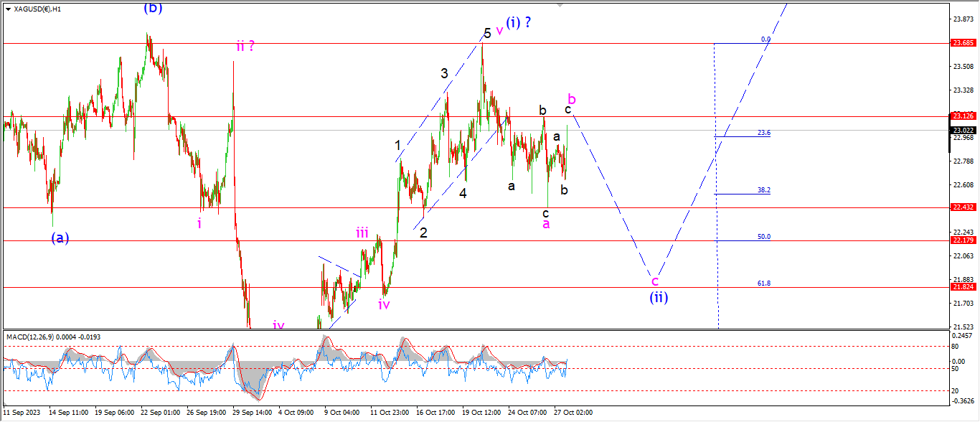980x422 pixels.
Task: Click the 11 Sep 2023 date label
Action: coord(22,413)
